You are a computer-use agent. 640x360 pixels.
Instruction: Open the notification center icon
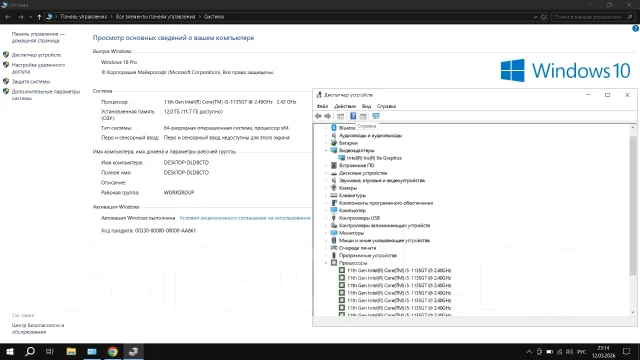coord(627,351)
